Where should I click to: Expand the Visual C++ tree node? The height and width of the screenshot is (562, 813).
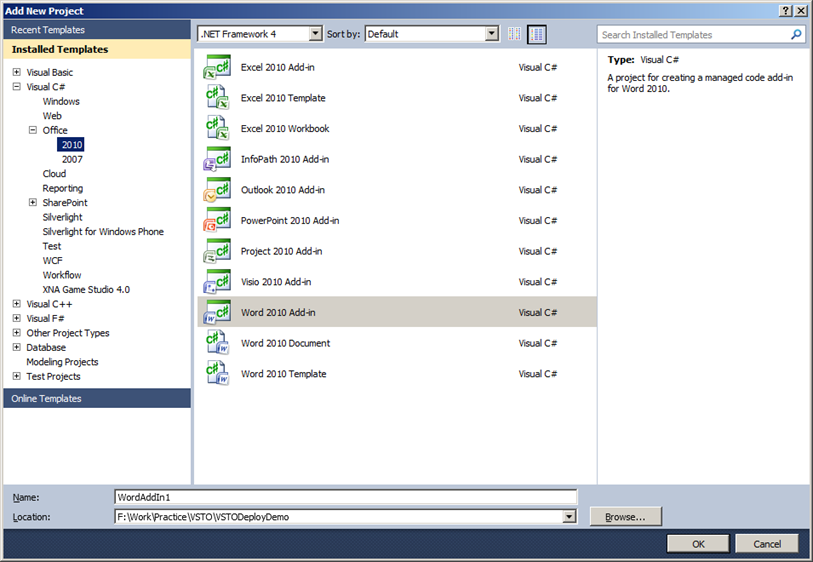coord(17,304)
